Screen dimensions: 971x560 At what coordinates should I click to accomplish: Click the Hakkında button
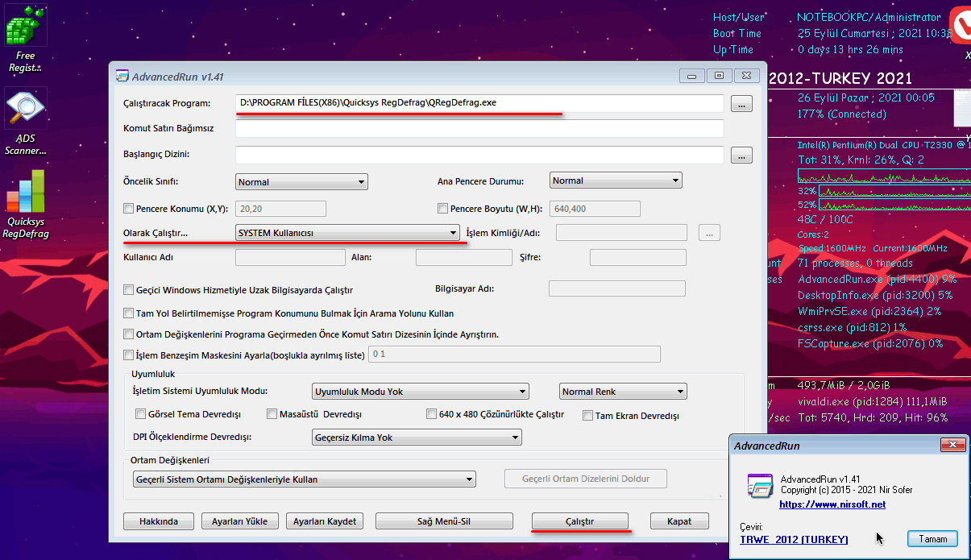[x=158, y=521]
